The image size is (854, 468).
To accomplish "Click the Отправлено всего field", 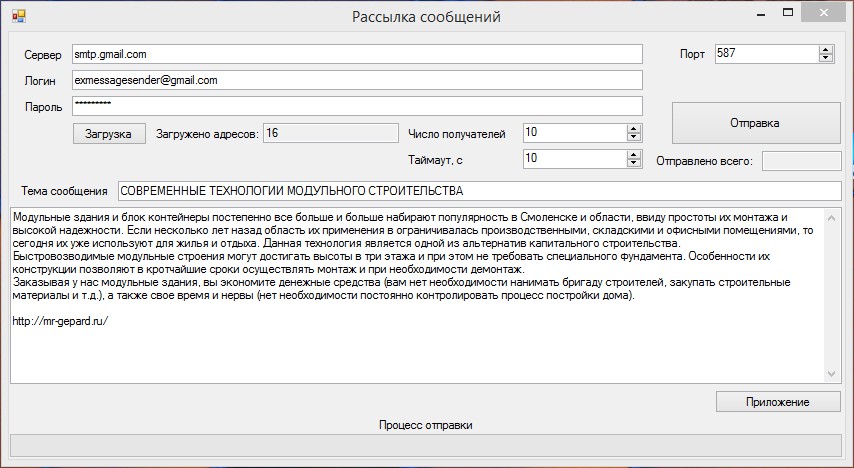I will 801,161.
